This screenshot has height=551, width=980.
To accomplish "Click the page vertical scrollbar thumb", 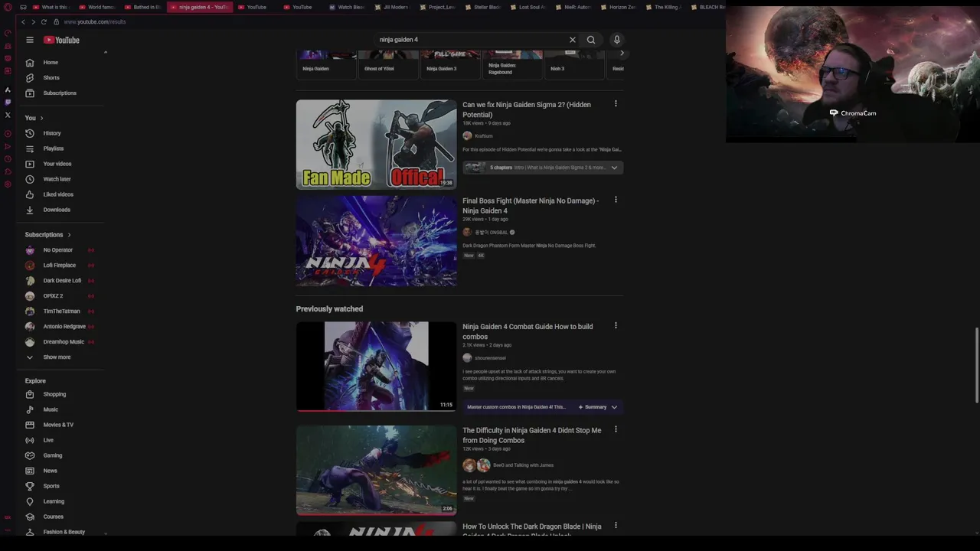I will tap(977, 364).
